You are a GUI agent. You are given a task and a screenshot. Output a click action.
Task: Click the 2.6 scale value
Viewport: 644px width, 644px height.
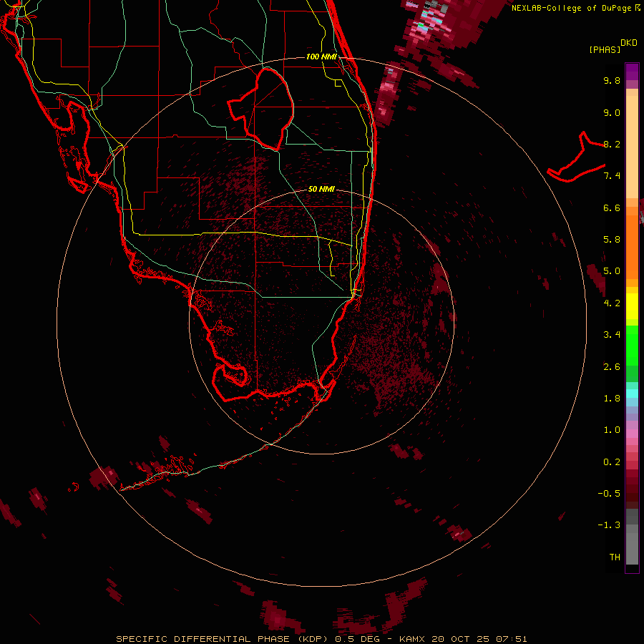612,367
